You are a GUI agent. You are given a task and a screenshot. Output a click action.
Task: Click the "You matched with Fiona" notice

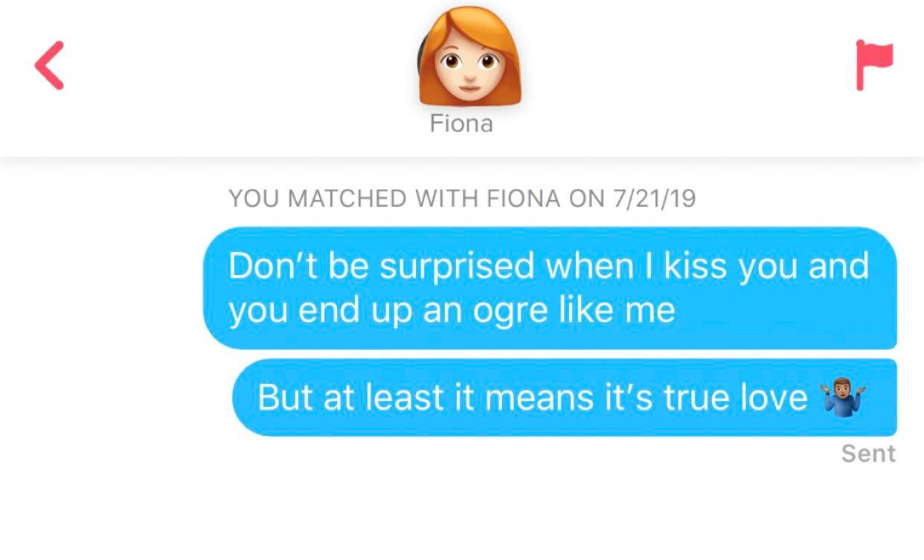tap(461, 199)
